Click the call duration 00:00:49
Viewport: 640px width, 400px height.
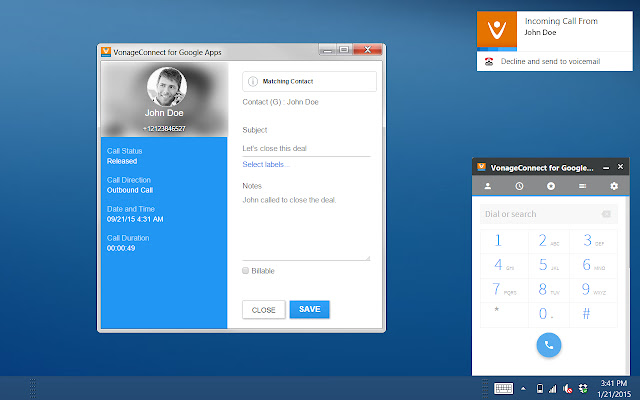pos(121,248)
